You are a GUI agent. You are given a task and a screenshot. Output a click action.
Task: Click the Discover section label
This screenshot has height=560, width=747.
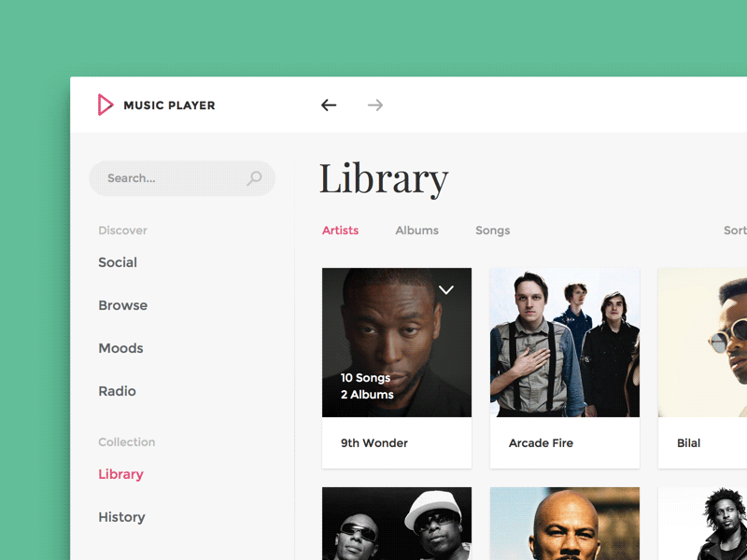(x=122, y=231)
